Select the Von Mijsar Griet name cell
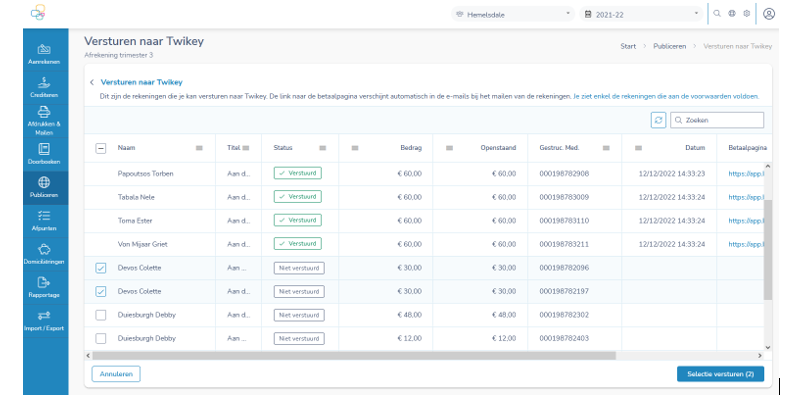The width and height of the screenshot is (795, 405). (x=142, y=244)
